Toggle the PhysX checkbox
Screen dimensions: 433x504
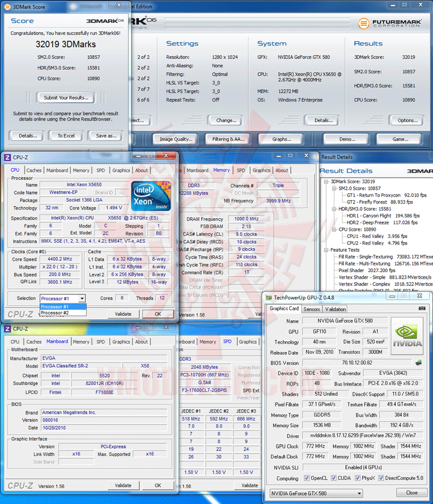click(x=357, y=478)
